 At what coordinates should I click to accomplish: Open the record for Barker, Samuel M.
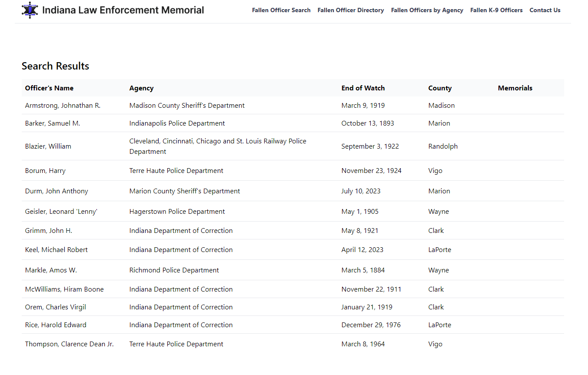[x=53, y=123]
